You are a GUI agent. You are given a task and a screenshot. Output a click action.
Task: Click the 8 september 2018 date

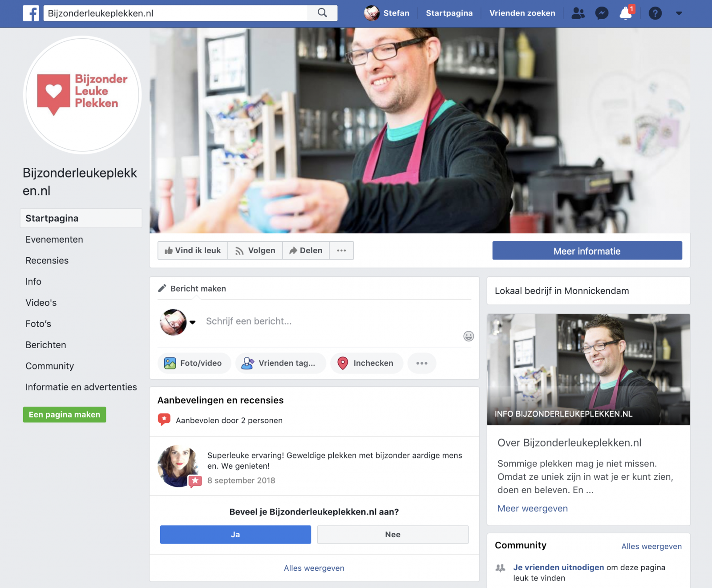(241, 481)
